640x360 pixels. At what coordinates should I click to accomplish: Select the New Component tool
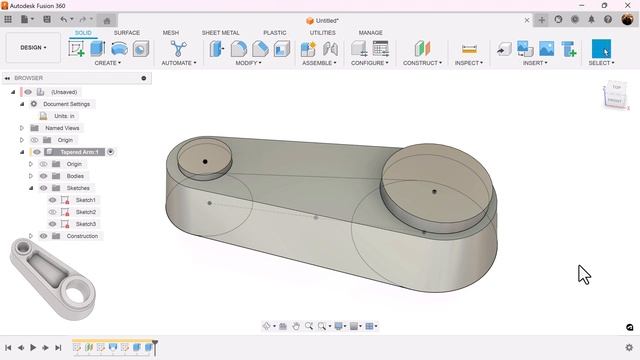point(308,49)
